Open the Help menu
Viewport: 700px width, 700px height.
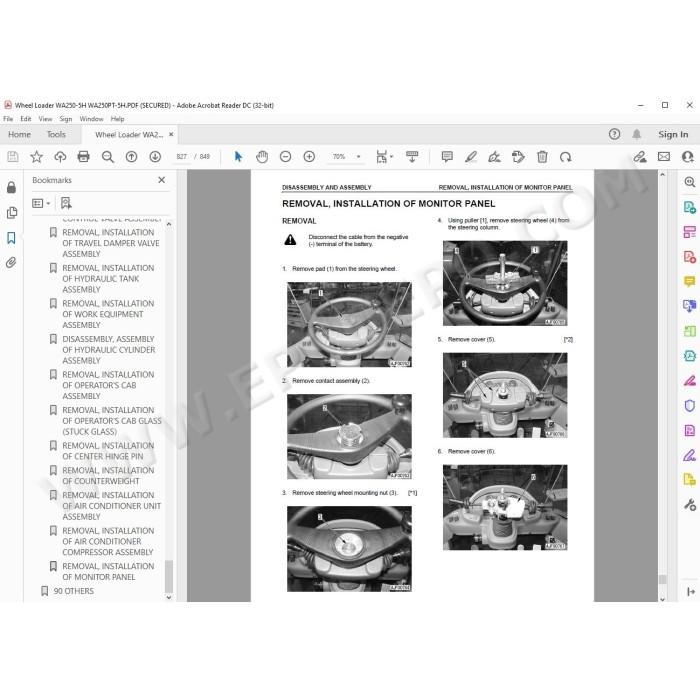pos(117,119)
